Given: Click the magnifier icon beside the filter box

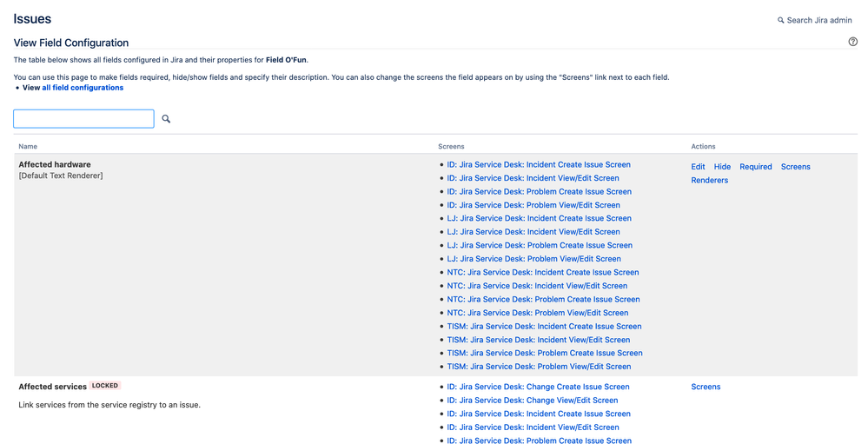Looking at the screenshot, I should 166,119.
